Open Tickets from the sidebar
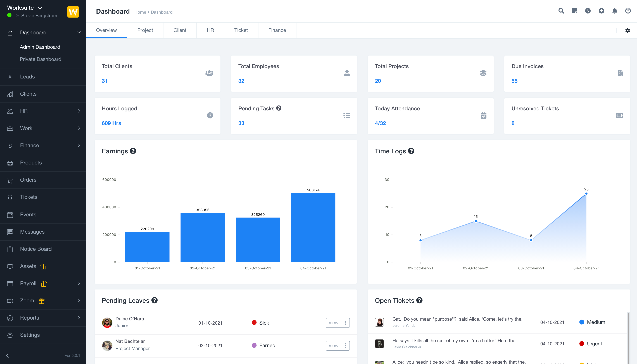The width and height of the screenshot is (637, 364). tap(28, 197)
